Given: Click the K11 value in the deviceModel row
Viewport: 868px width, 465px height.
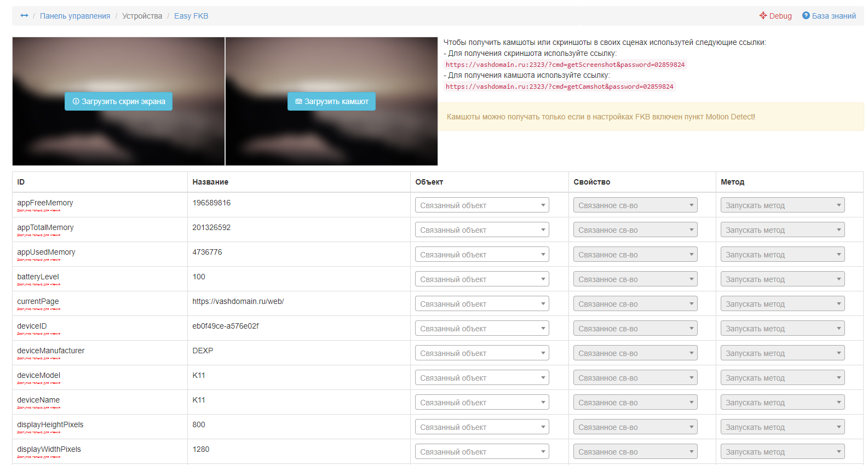Looking at the screenshot, I should 199,375.
